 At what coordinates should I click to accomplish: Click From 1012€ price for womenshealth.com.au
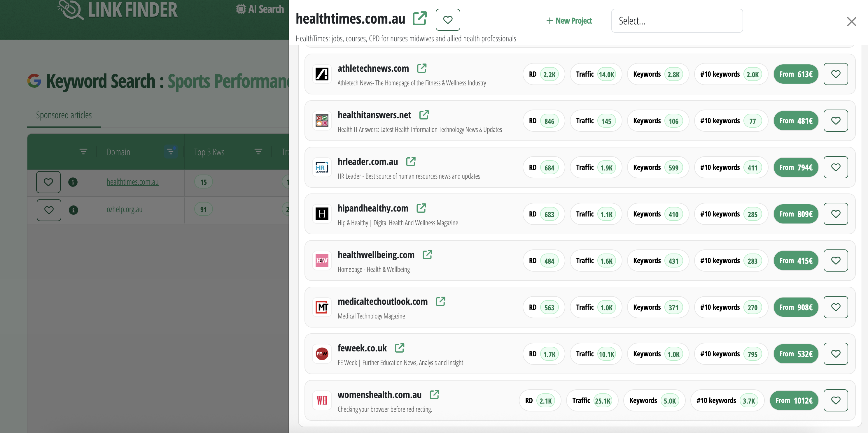(794, 400)
